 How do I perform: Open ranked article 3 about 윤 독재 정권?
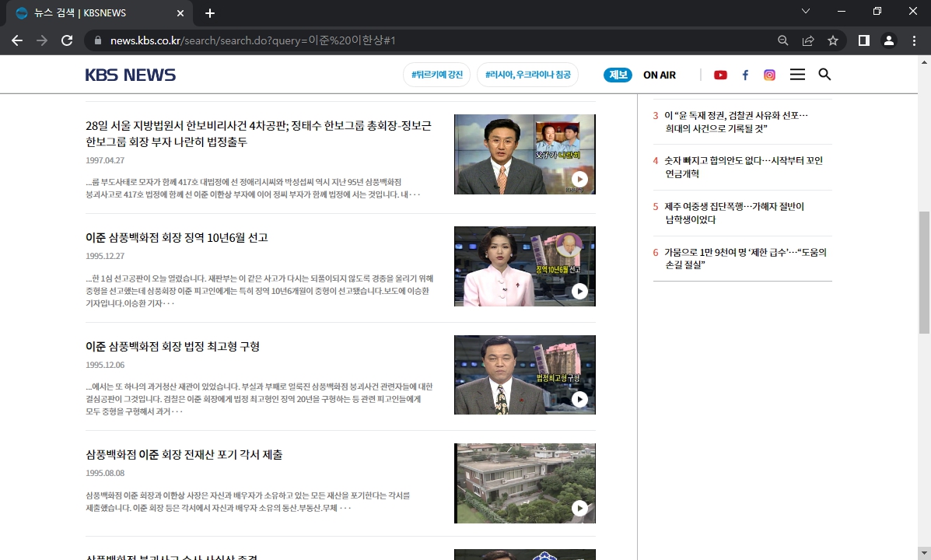[737, 122]
